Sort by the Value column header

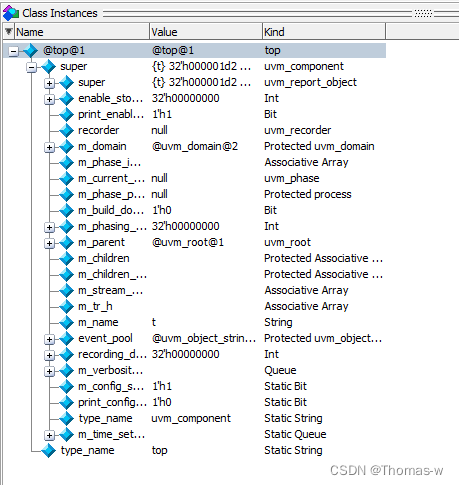pos(206,32)
